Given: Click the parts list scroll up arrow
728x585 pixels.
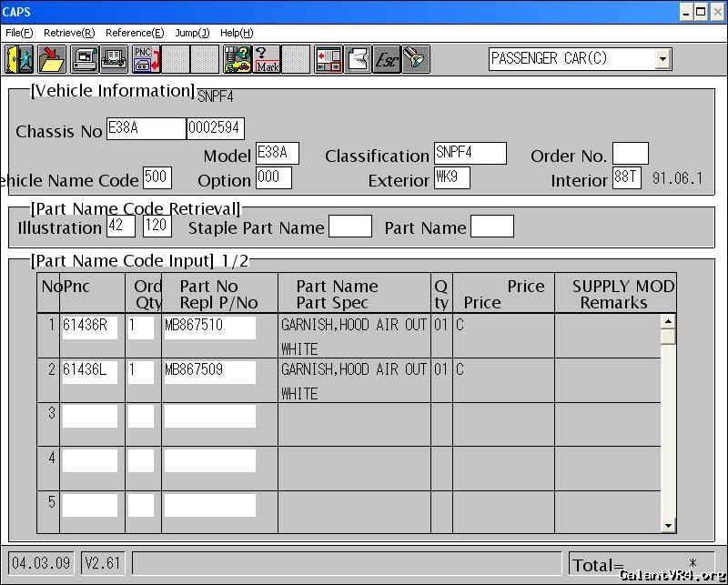Looking at the screenshot, I should pyautogui.click(x=669, y=321).
